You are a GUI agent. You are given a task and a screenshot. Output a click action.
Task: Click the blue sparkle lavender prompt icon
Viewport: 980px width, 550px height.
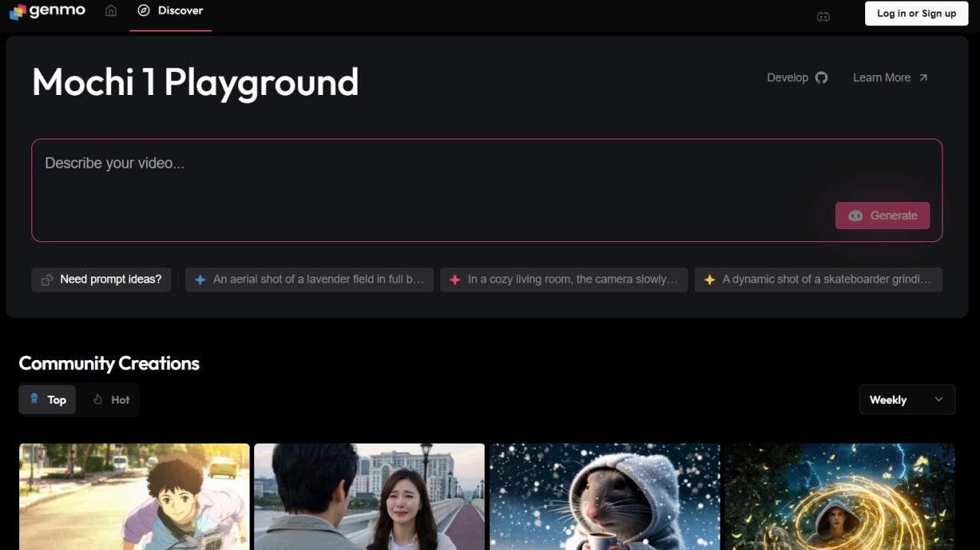coord(200,280)
